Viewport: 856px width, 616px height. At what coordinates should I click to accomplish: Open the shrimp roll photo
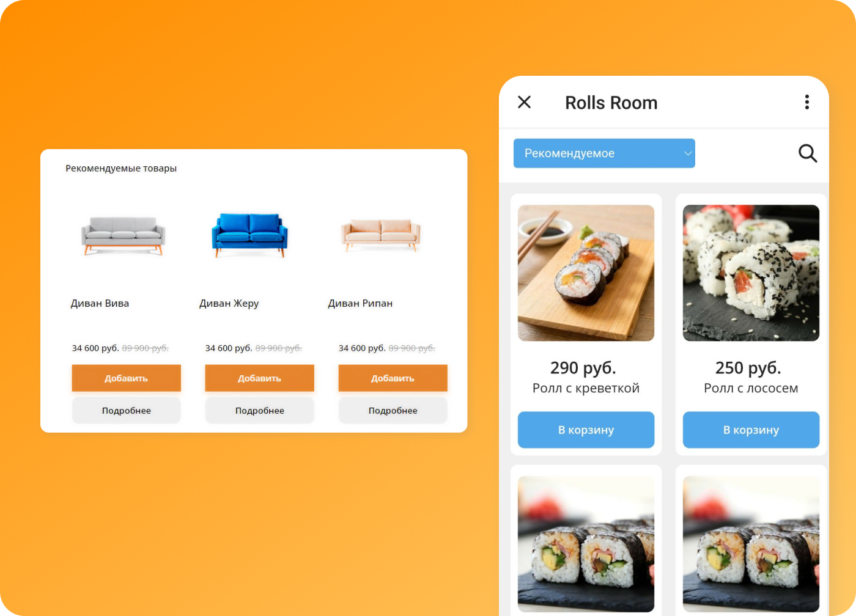coord(586,273)
